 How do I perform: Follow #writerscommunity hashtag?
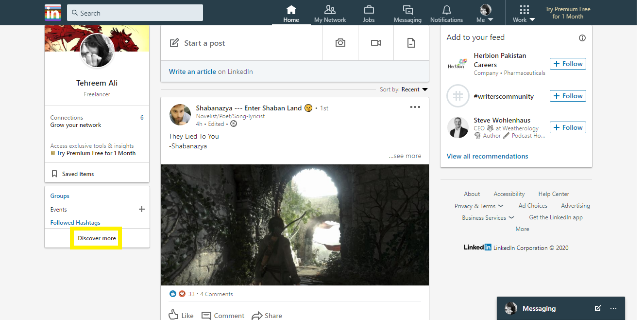tap(568, 96)
